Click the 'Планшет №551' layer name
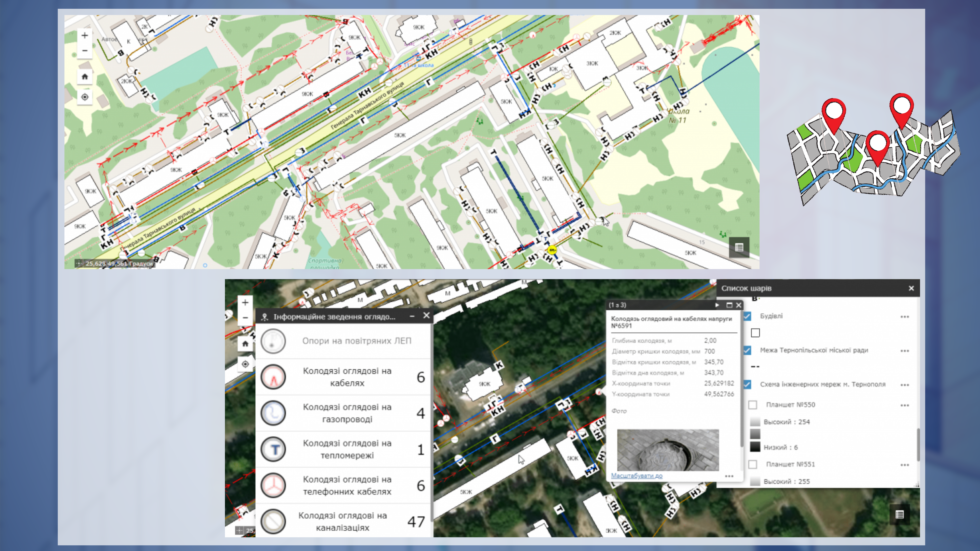The image size is (980, 551). point(791,464)
